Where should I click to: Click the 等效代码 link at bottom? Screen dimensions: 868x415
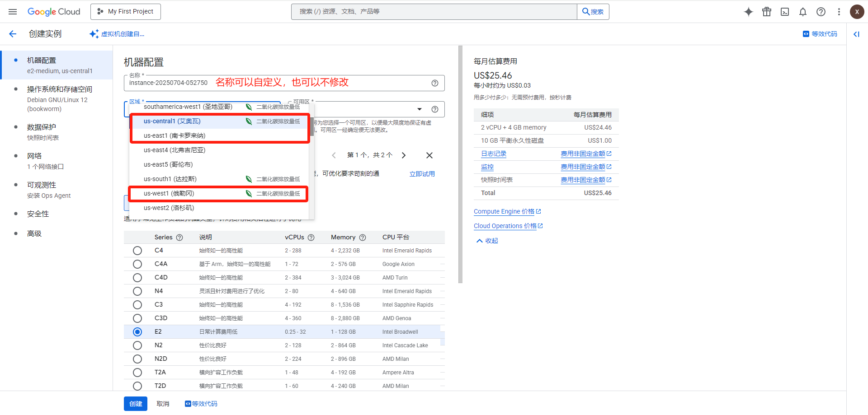click(x=201, y=404)
